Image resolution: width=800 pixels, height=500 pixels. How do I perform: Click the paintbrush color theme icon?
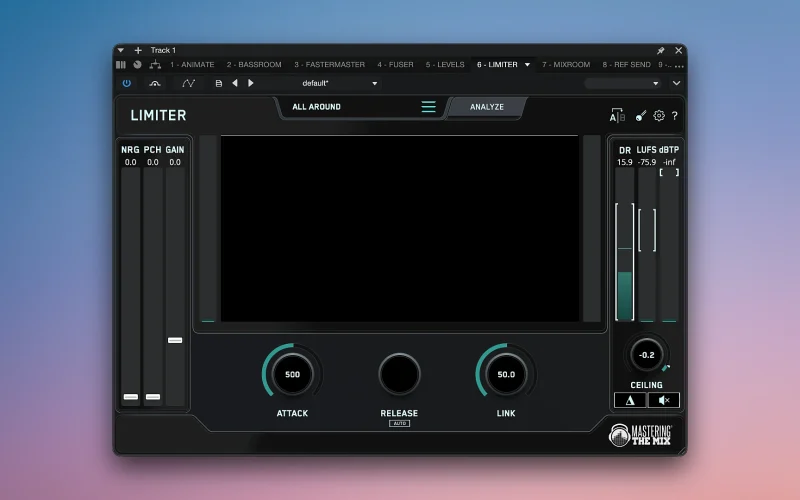pos(641,116)
